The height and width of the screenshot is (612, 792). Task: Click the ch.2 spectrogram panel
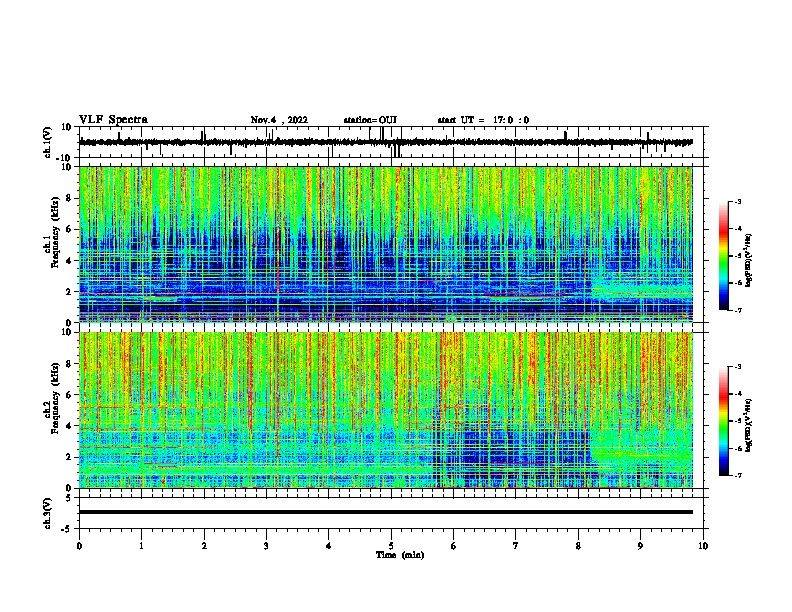pos(386,410)
